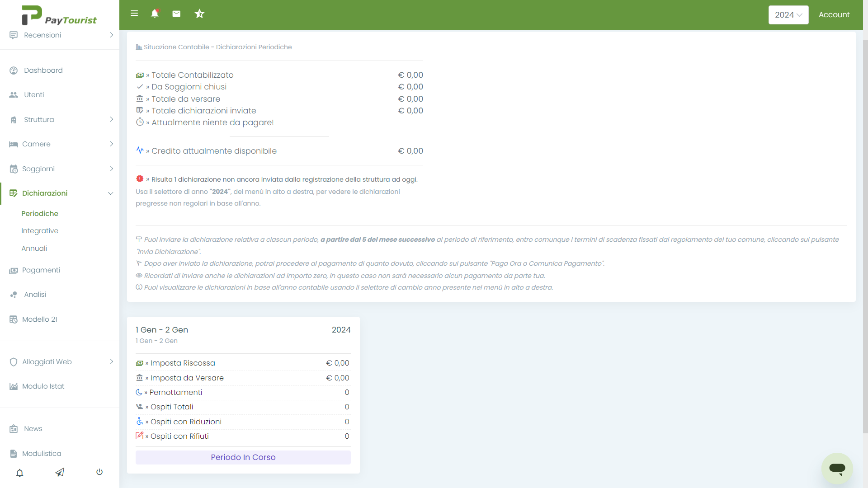Open the Analisi menu label
Screen dimensions: 868x488
click(35, 295)
